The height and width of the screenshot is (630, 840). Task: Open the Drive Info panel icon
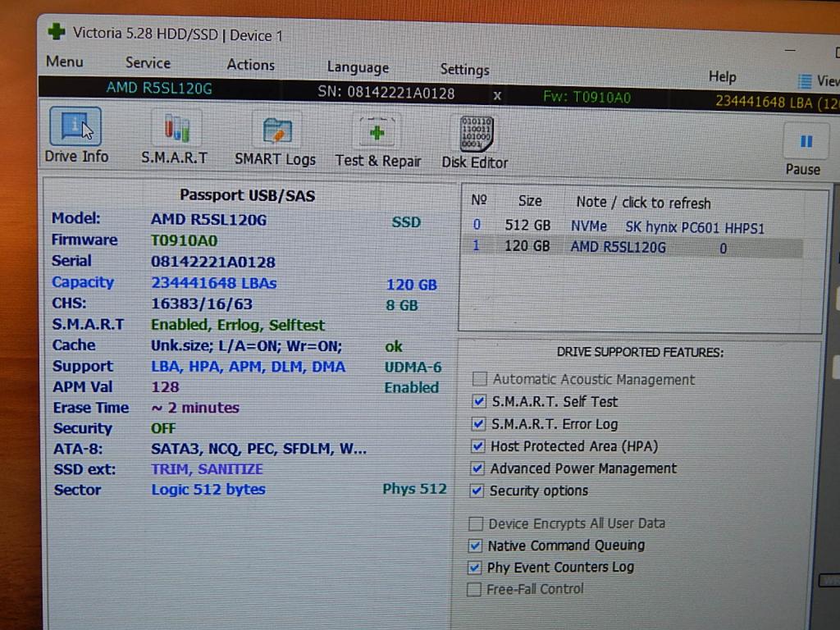tap(75, 128)
